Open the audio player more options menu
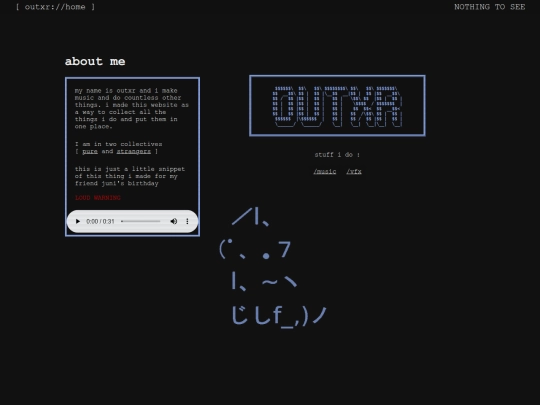Image resolution: width=540 pixels, height=405 pixels. (187, 221)
